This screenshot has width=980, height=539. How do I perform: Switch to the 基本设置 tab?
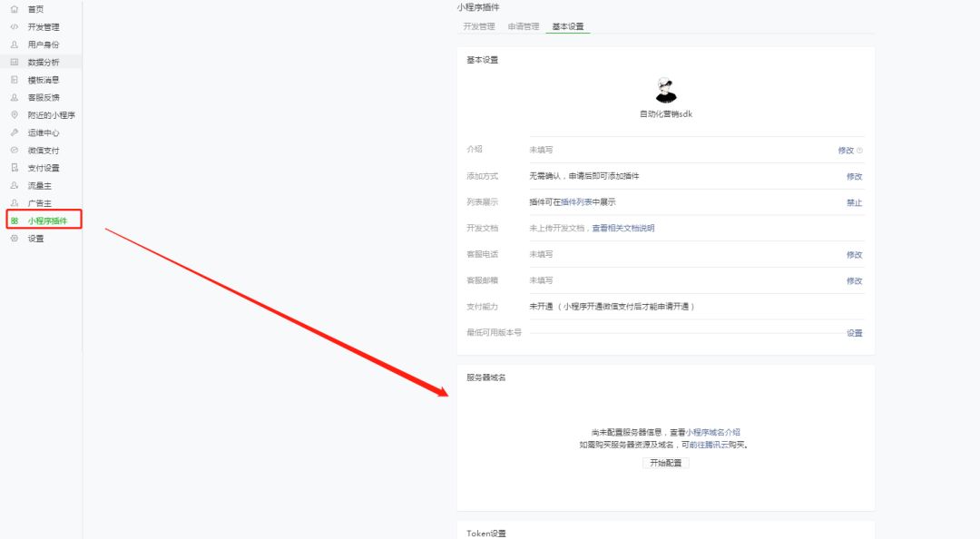(567, 26)
